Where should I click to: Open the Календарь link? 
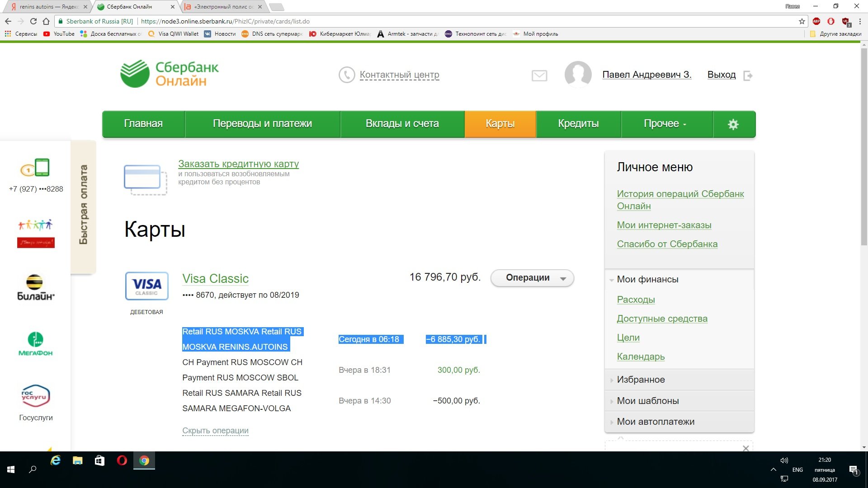(641, 357)
